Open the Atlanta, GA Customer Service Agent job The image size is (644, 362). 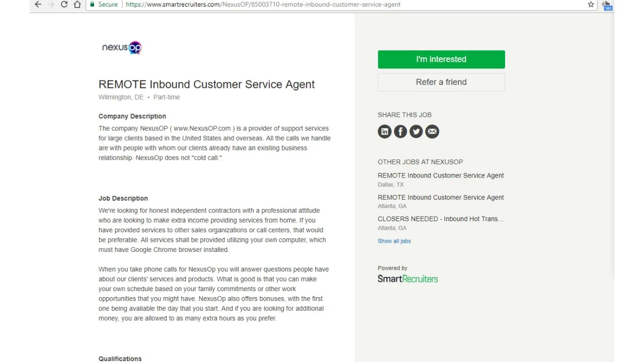coord(441,198)
